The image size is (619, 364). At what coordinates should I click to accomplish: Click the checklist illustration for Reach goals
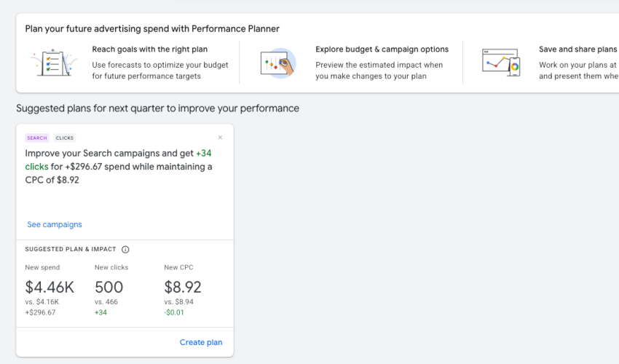[55, 63]
